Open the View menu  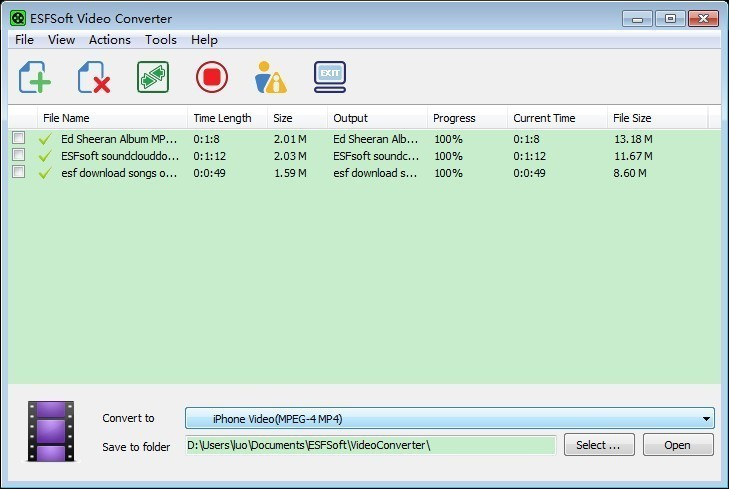[x=61, y=40]
